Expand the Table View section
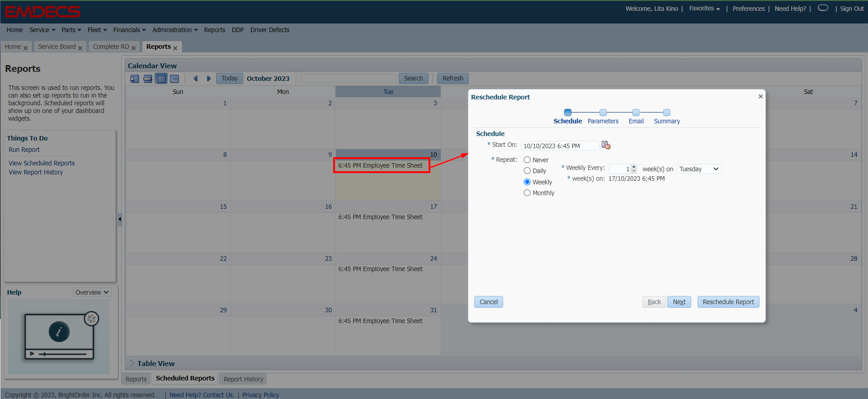The height and width of the screenshot is (399, 868). pyautogui.click(x=132, y=363)
